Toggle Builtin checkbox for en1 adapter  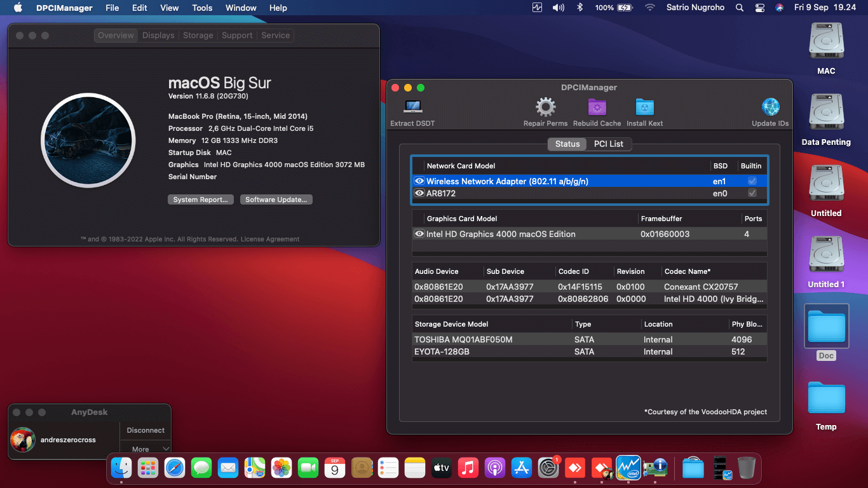coord(752,181)
